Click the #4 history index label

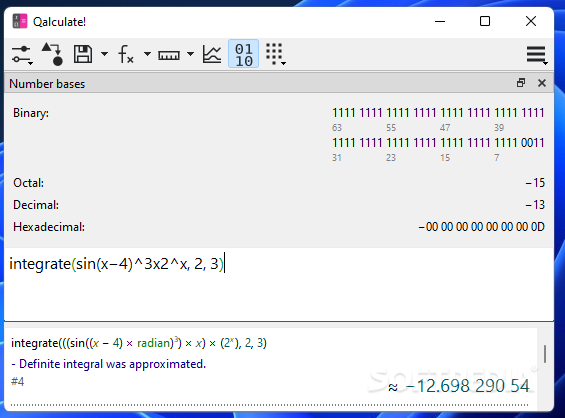point(17,382)
